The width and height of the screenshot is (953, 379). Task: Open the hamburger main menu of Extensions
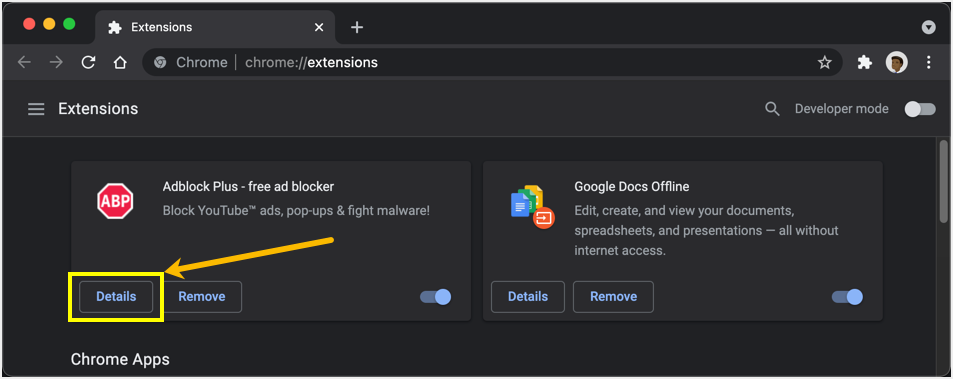[x=36, y=109]
